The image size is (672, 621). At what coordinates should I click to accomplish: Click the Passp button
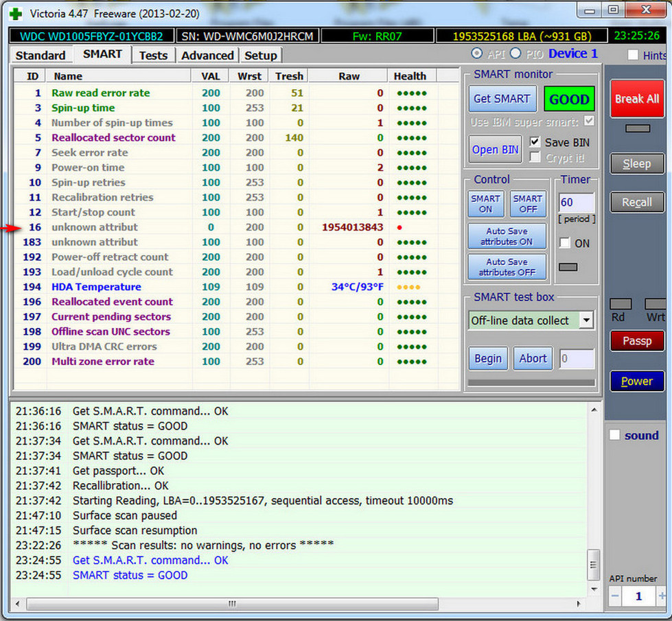(x=636, y=341)
